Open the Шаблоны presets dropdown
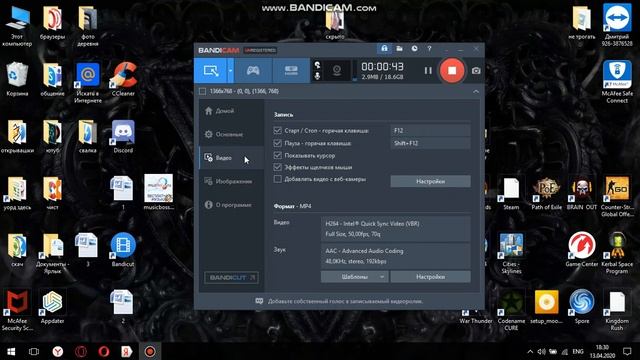The width and height of the screenshot is (640, 360). (354, 277)
